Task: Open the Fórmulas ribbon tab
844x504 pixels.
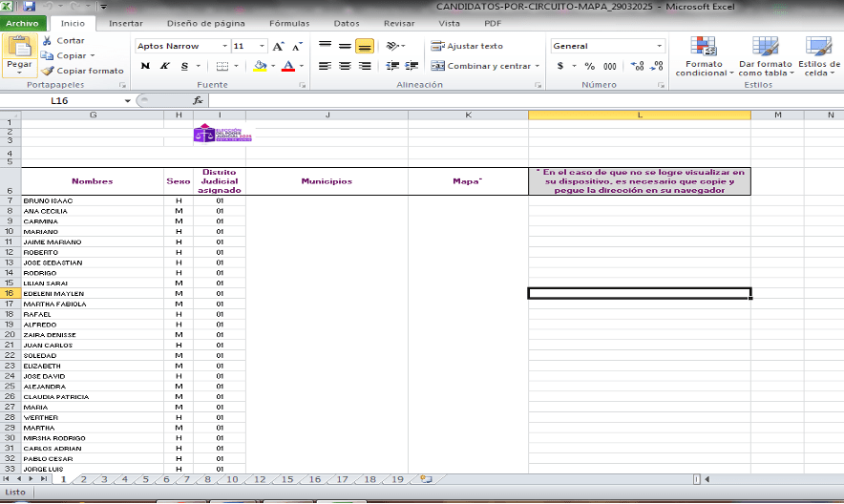Action: coord(288,22)
